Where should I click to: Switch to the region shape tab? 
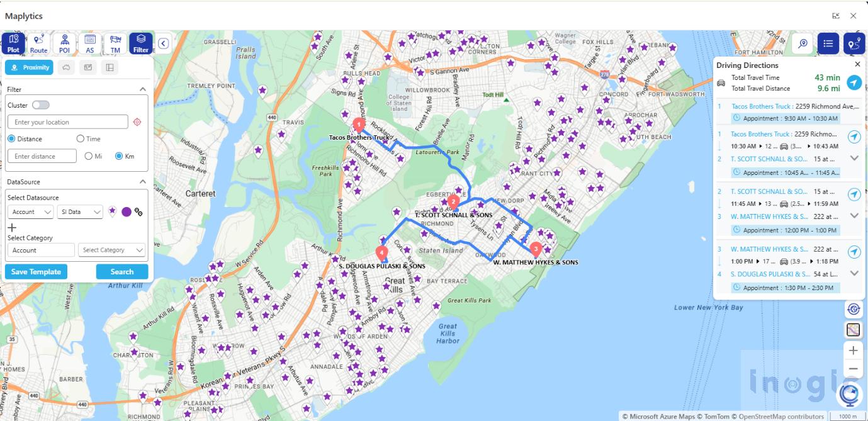pos(66,67)
